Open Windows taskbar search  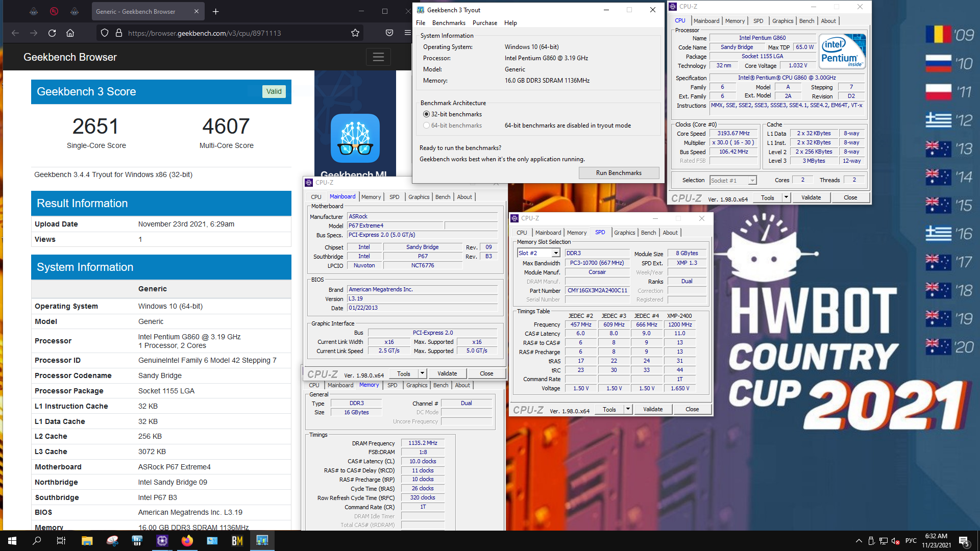pos(37,541)
